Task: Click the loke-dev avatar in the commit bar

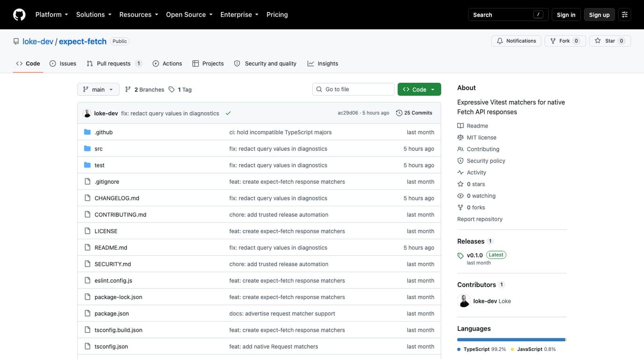Action: [87, 113]
